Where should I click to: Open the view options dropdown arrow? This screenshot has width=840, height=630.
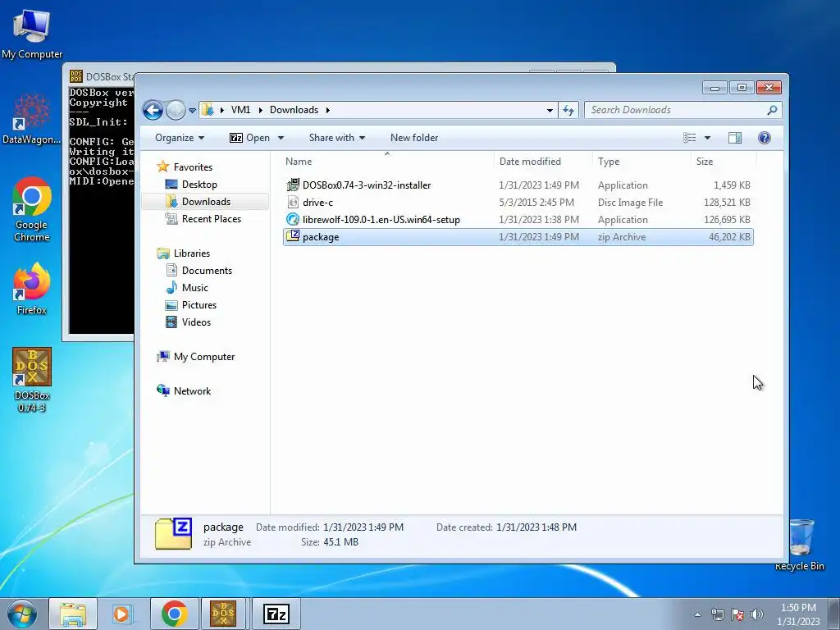coord(707,138)
